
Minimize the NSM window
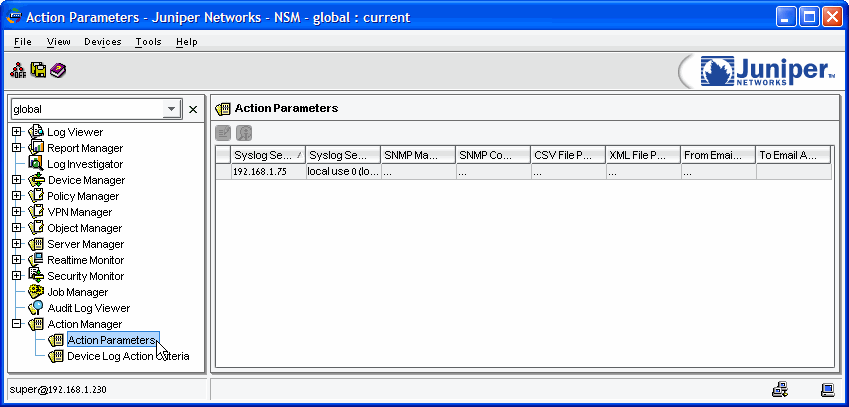[785, 17]
